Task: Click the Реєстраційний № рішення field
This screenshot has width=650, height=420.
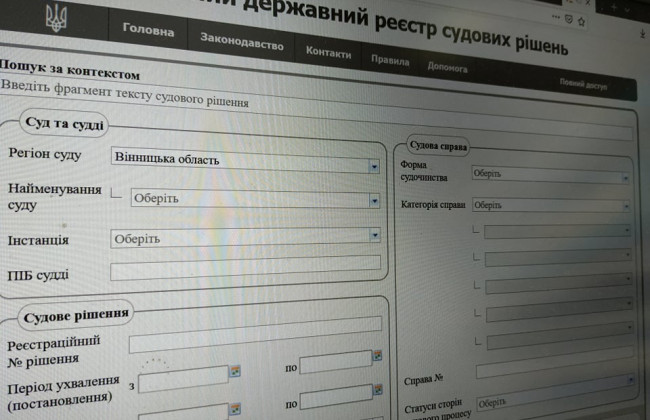Action: 255,335
